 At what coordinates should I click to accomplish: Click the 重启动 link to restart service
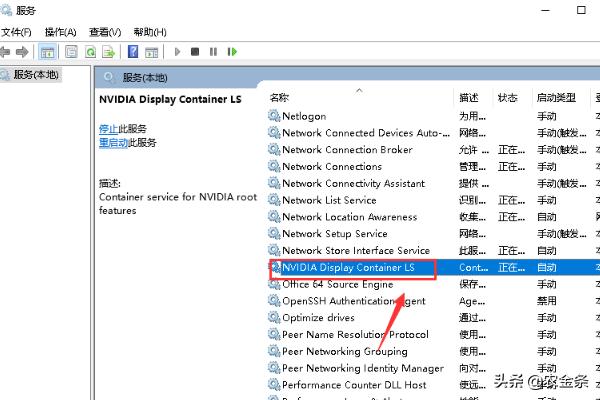(x=113, y=143)
